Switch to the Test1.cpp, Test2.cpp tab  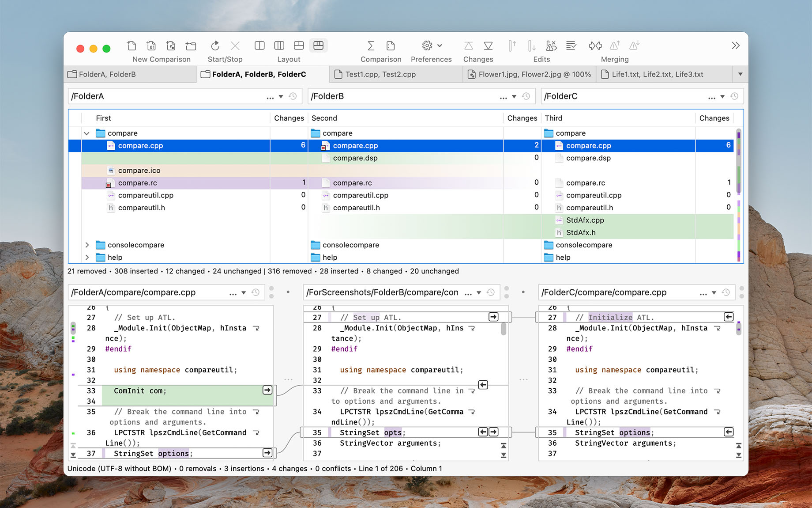click(380, 74)
